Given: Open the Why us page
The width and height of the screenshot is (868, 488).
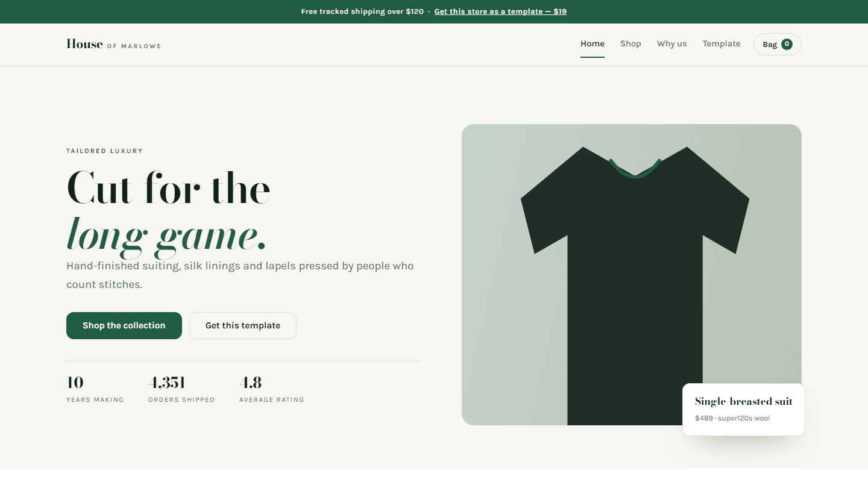Looking at the screenshot, I should coord(671,44).
